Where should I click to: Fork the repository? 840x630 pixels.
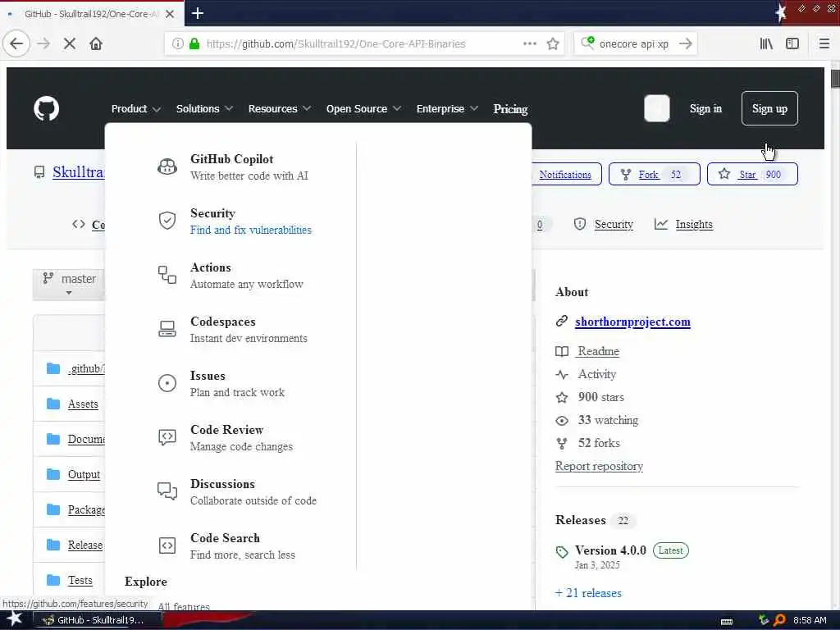(x=654, y=174)
